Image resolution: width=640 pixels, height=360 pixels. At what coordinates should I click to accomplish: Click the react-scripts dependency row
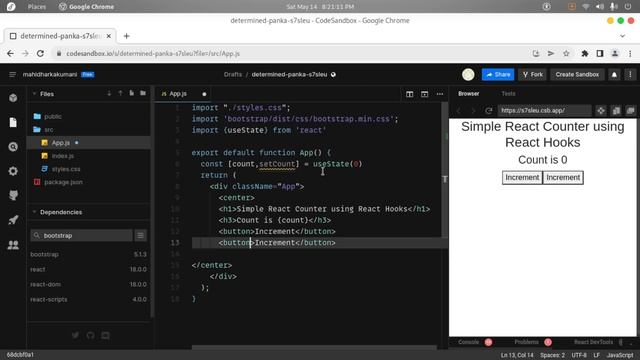pyautogui.click(x=89, y=300)
